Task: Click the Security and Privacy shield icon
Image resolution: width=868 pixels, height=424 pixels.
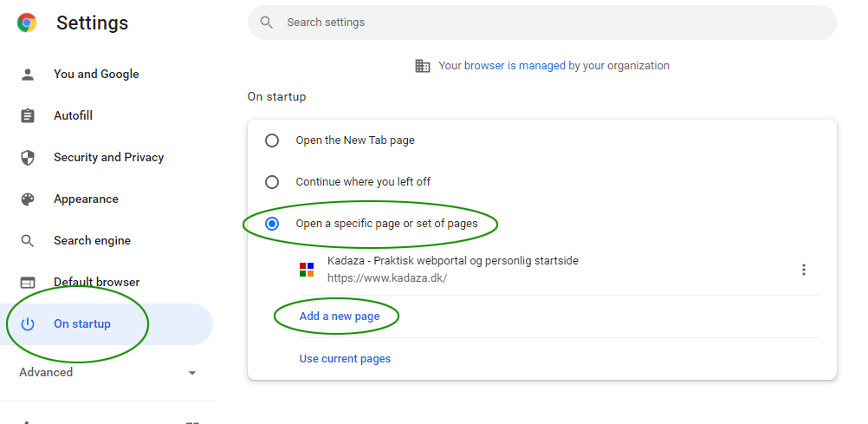Action: tap(28, 158)
